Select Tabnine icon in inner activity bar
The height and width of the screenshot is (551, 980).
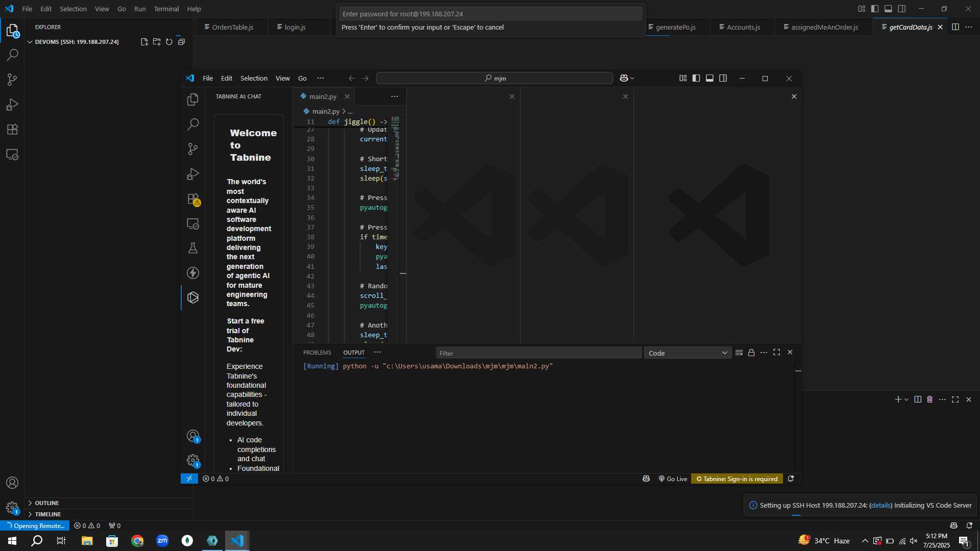click(193, 297)
